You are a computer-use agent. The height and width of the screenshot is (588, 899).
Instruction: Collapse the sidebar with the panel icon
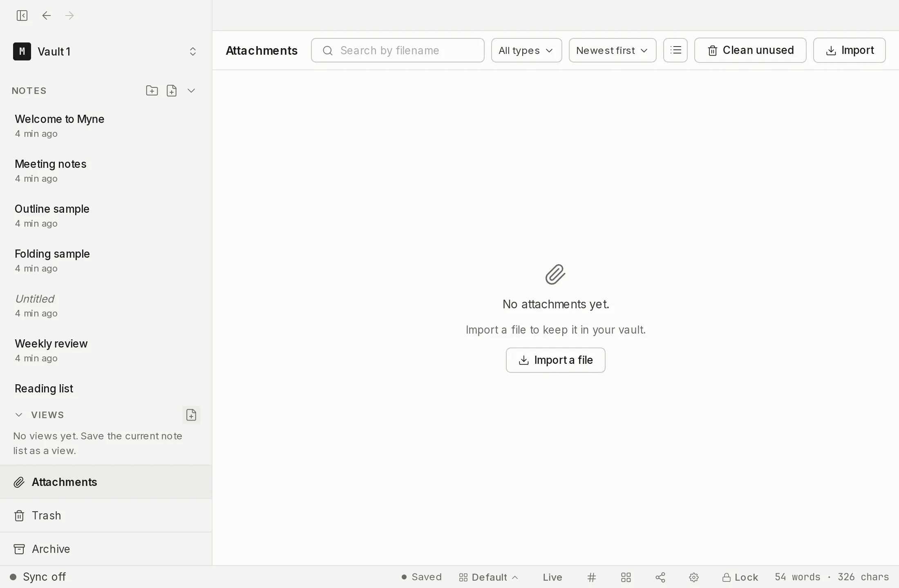(x=22, y=16)
